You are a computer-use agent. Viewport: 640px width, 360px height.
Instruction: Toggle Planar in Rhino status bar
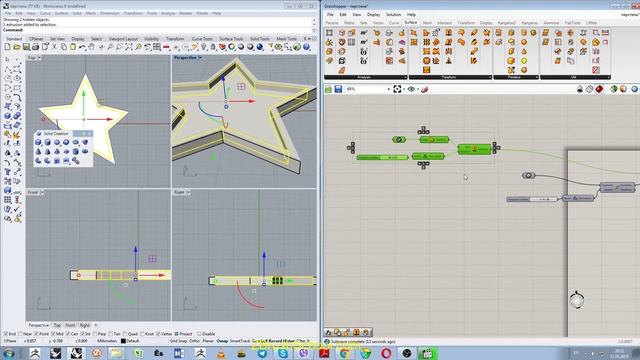coord(208,341)
